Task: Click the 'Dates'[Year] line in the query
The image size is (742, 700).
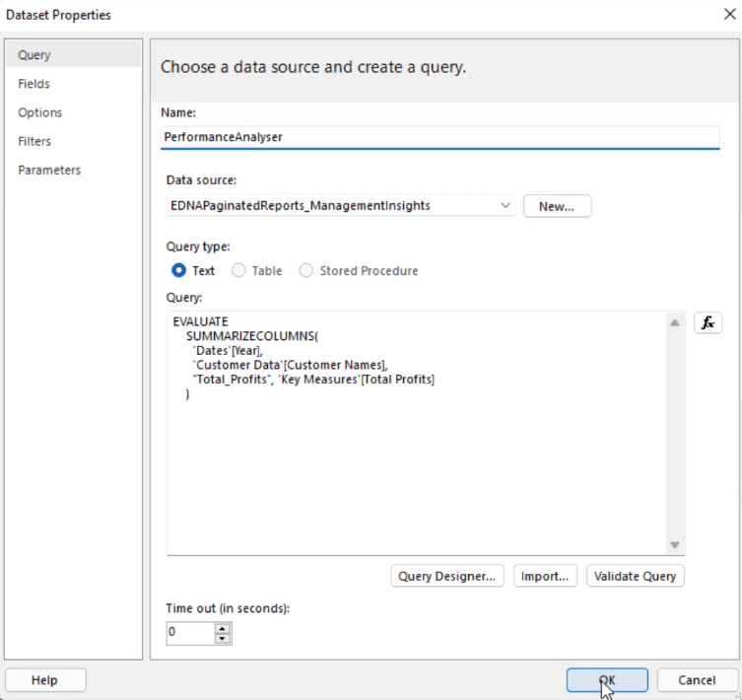Action: pyautogui.click(x=228, y=350)
